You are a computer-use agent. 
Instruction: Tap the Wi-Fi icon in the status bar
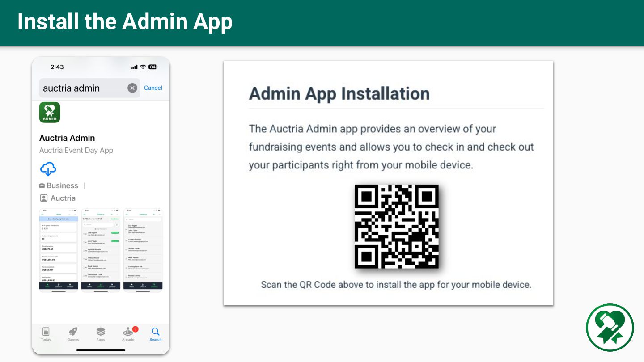click(143, 67)
